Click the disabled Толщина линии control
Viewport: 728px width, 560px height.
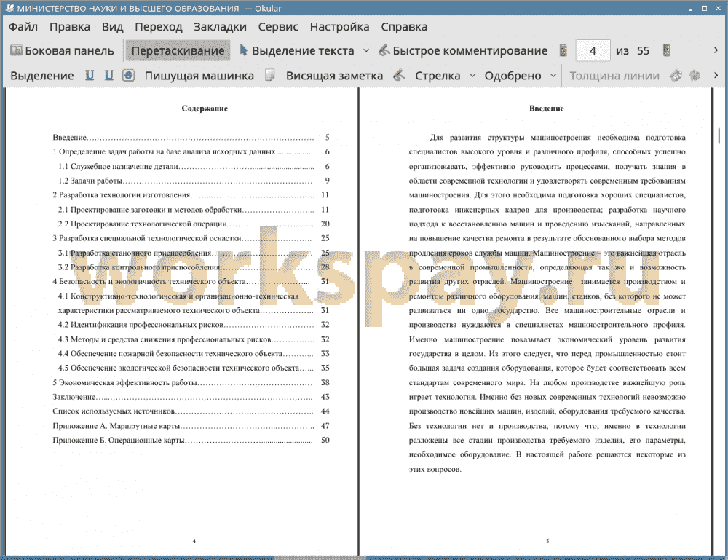614,76
